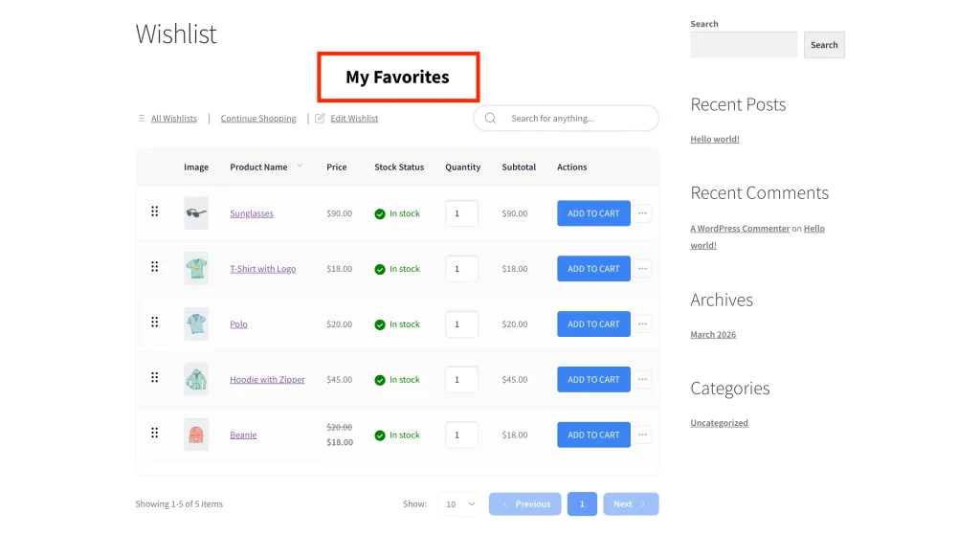
Task: Click the drag handle for Hoodie with Zipper row
Action: click(154, 377)
